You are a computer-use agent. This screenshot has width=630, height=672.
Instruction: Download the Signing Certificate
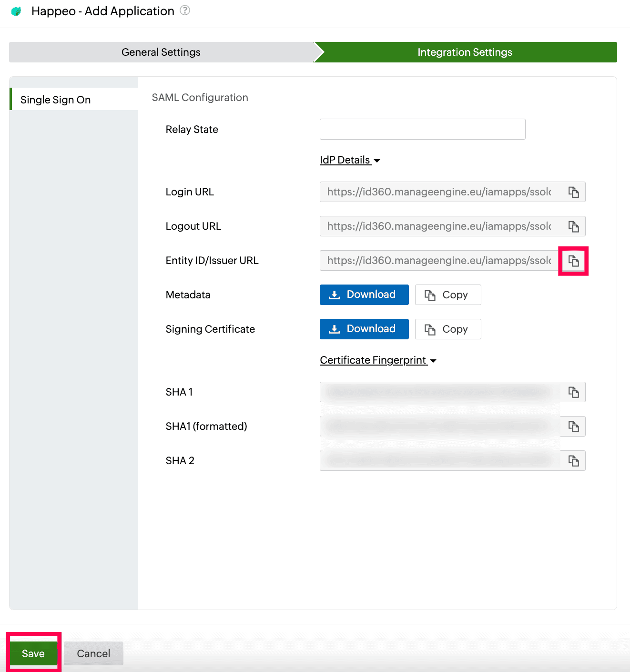[364, 329]
